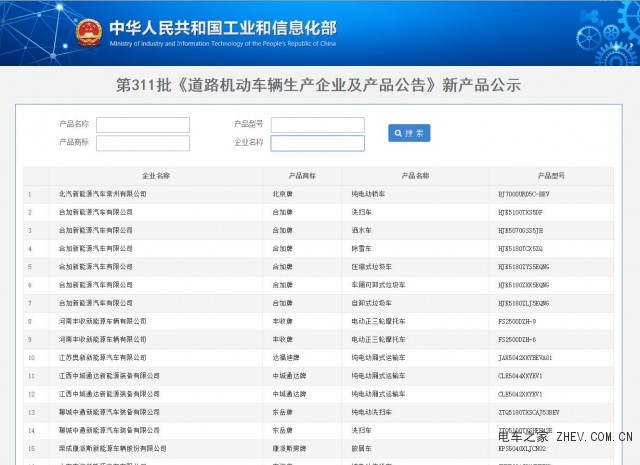Click the 合加牌 brand in the 除雪车 row
This screenshot has width=640, height=465.
(282, 249)
